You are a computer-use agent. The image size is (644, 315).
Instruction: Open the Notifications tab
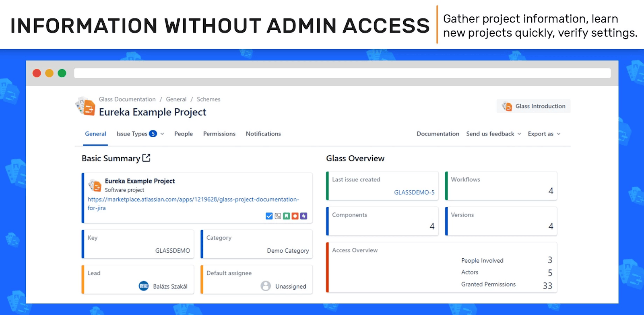[263, 134]
